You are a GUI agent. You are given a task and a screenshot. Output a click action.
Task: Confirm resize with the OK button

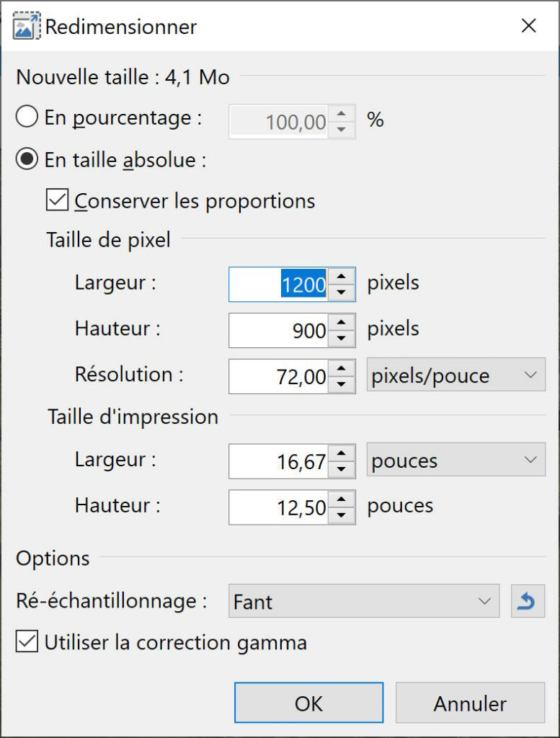(x=308, y=703)
